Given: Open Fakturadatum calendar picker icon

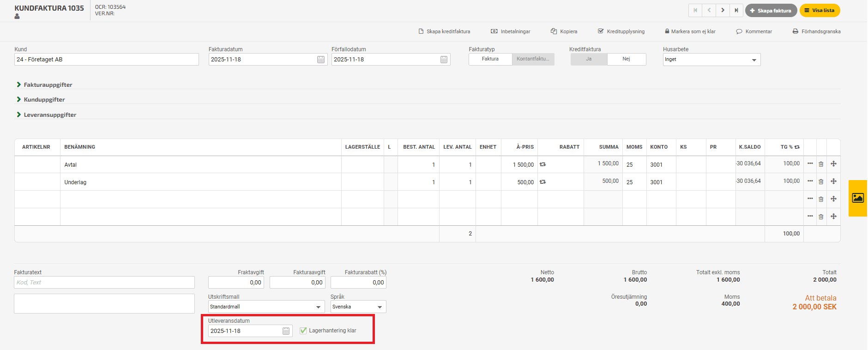Looking at the screenshot, I should [321, 60].
